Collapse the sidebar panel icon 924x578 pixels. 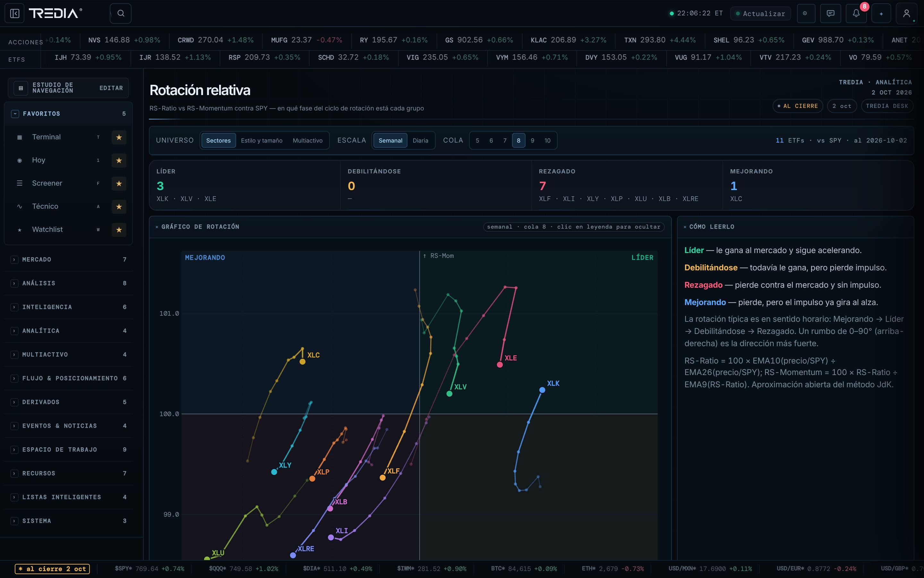coord(14,13)
